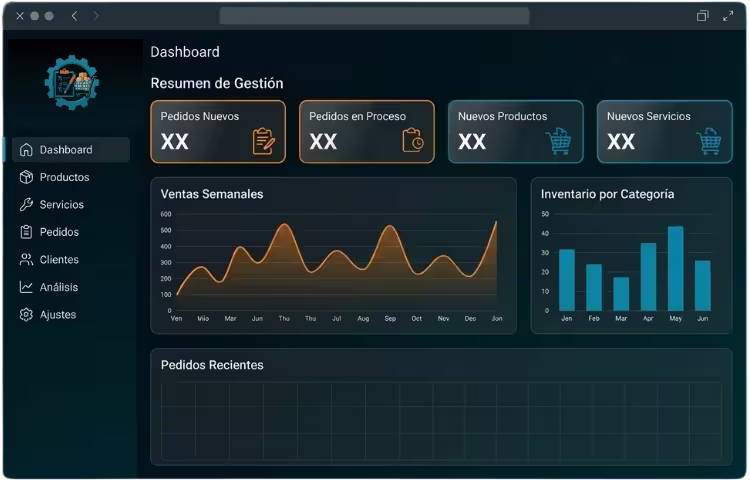Click the Análisis chart icon

tap(26, 287)
